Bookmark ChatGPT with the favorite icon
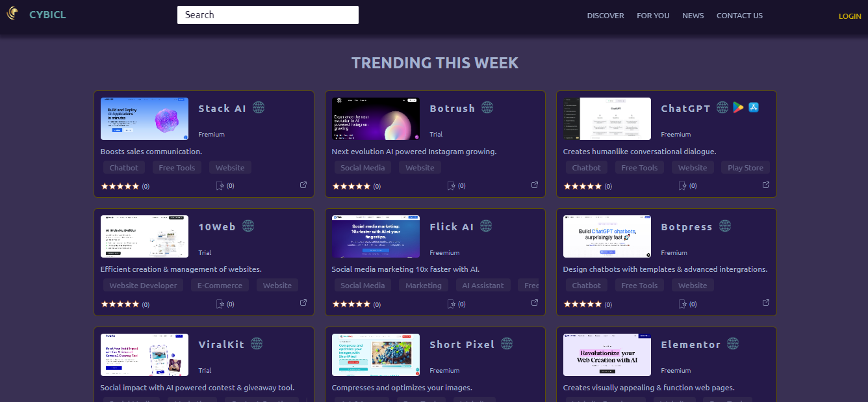This screenshot has height=402, width=868. coord(682,186)
